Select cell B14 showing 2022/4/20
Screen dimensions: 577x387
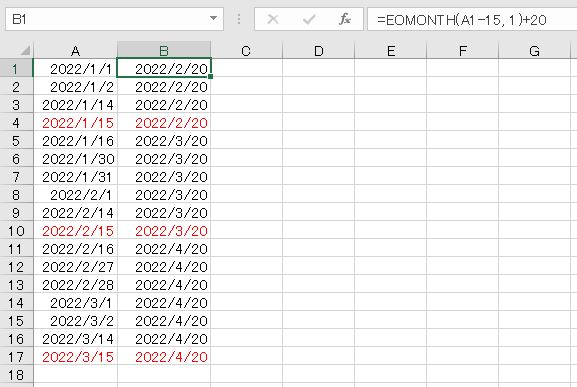(x=164, y=302)
